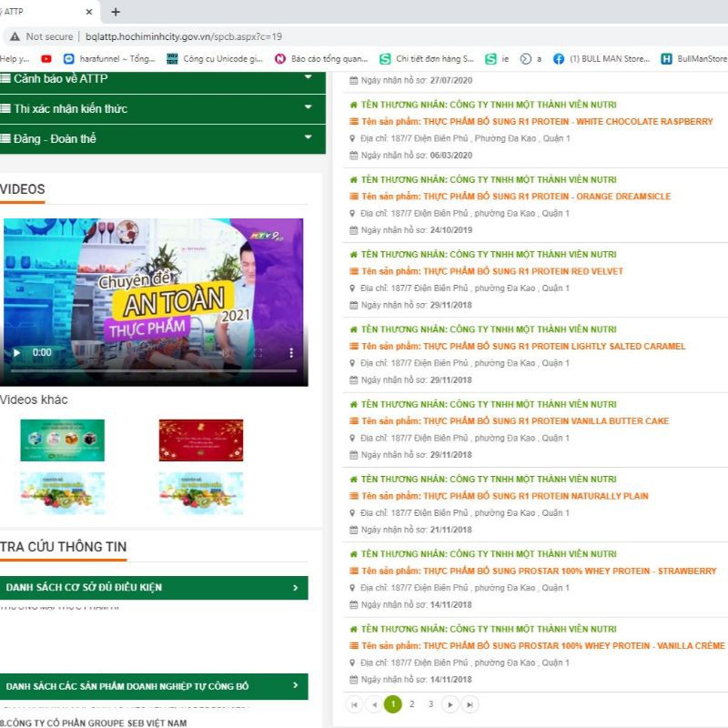Open the Công cụ Unicode bookmark
The image size is (728, 728).
click(x=215, y=58)
